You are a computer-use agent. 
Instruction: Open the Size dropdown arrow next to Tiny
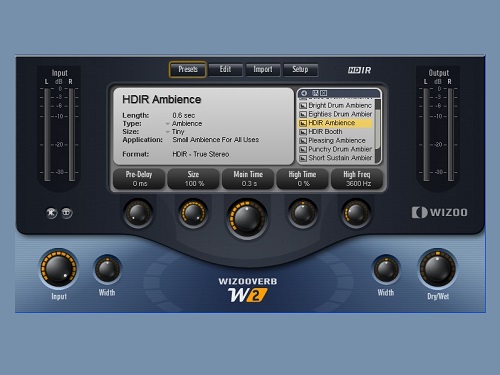(168, 132)
